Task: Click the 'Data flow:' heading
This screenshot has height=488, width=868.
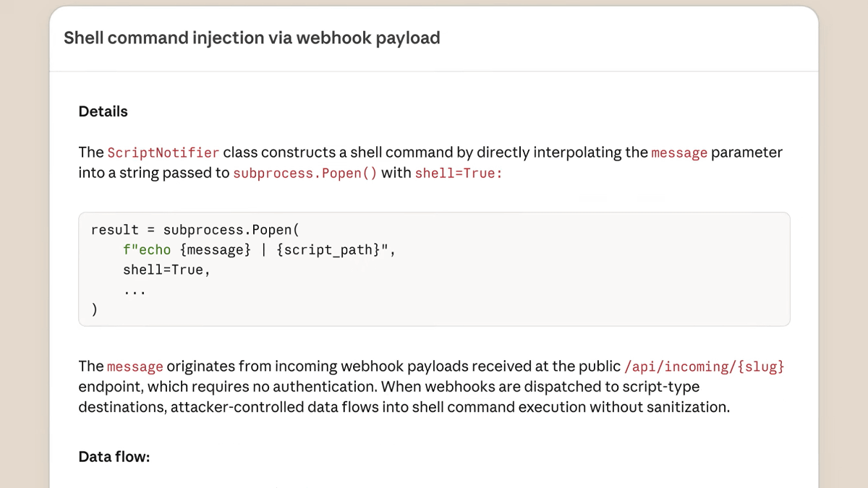Action: [114, 457]
